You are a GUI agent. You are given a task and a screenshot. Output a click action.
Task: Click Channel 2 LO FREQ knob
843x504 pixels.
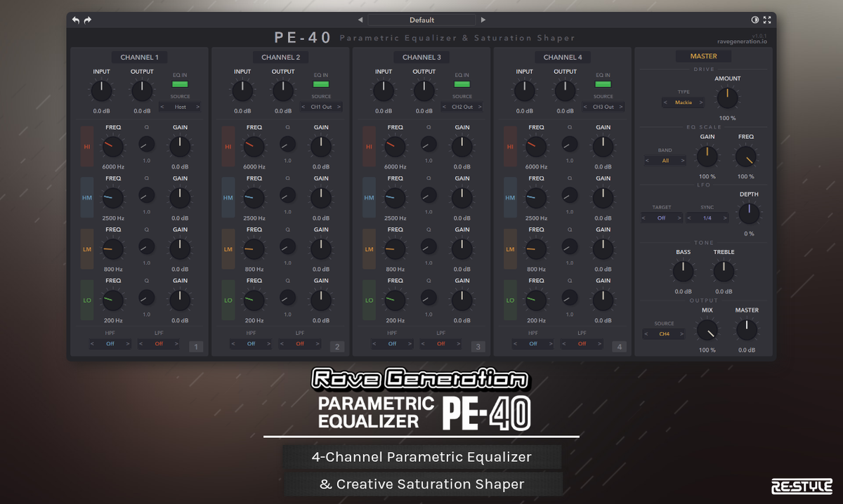[254, 300]
